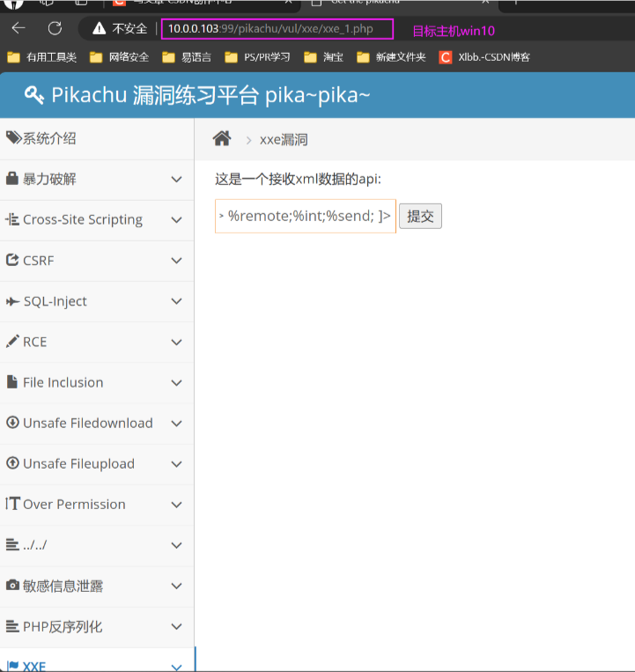Screen dimensions: 635x672
Task: Click the text-height icon beside Over Permission
Action: click(13, 504)
